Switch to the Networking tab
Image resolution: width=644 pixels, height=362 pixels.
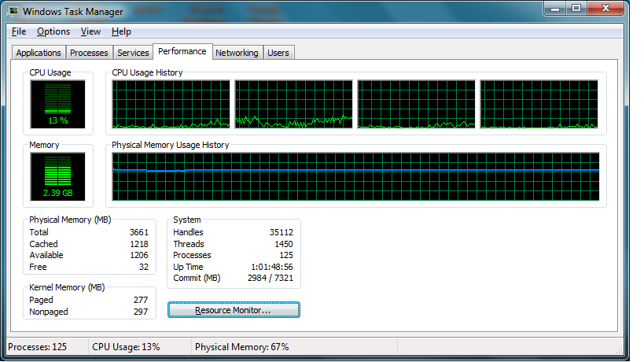(237, 53)
